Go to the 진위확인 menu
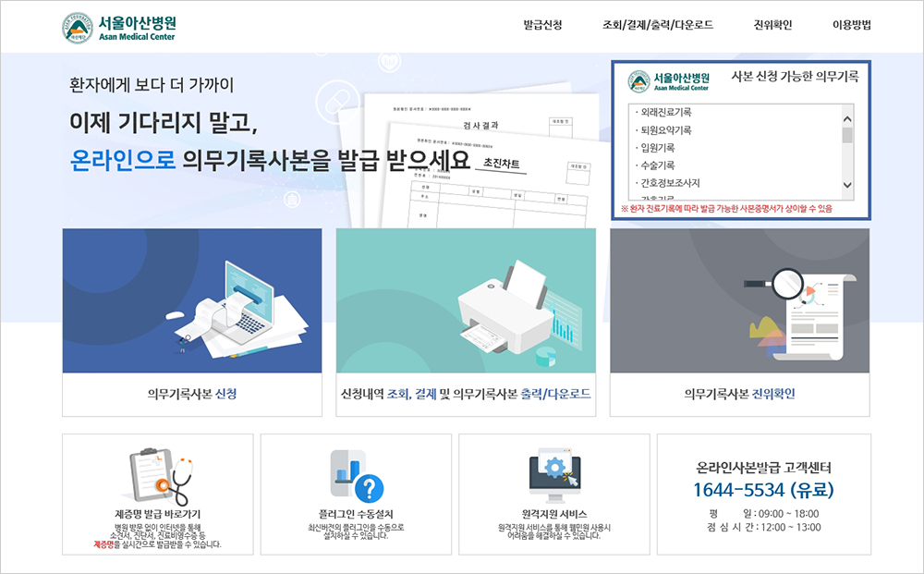Screen dimensions: 924x574 pyautogui.click(x=772, y=25)
